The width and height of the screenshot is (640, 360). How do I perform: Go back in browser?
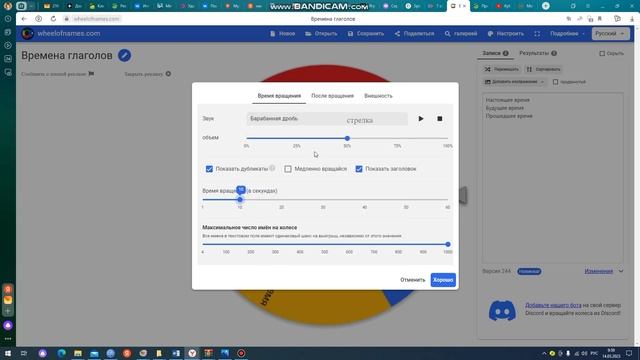(x=24, y=19)
